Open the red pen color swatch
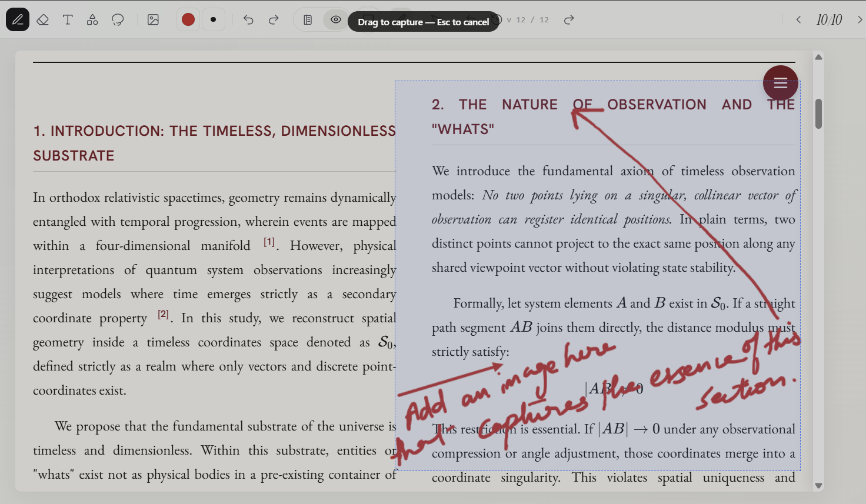Viewport: 866px width, 504px height. 188,20
